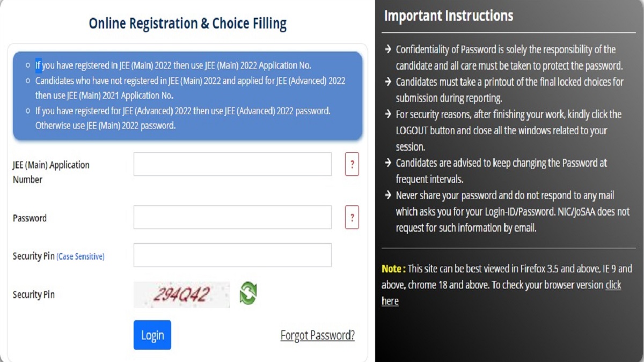Click the 'JEE (Main) Application Number' label
The width and height of the screenshot is (644, 362).
click(51, 172)
